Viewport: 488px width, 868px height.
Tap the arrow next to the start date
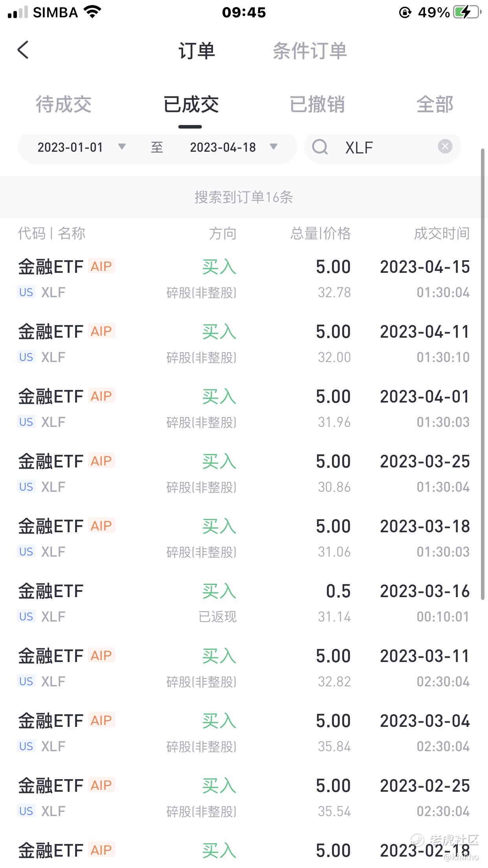pos(122,147)
